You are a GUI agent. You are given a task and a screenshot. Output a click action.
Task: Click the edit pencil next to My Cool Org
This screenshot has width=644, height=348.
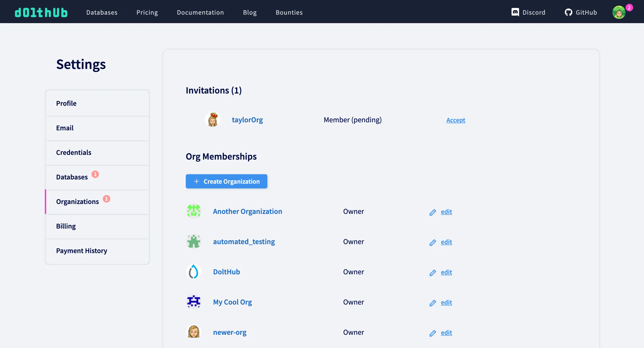pos(433,303)
